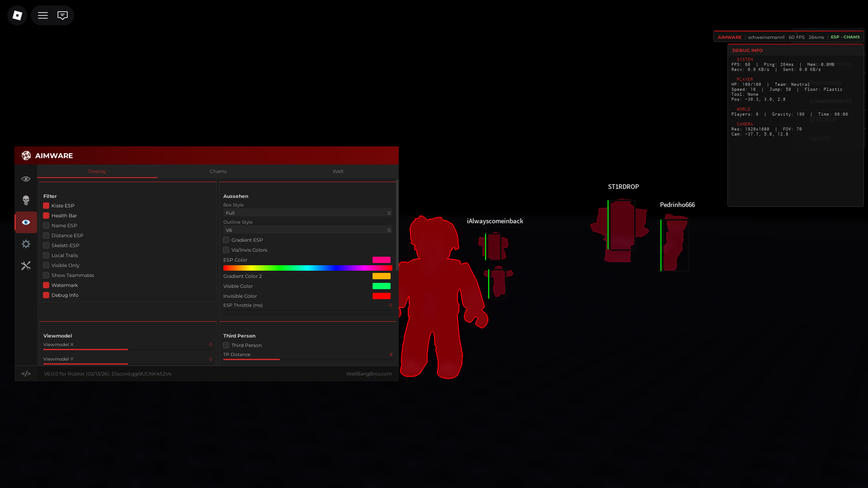The width and height of the screenshot is (868, 488).
Task: Click the iAlwayscomeinback player name tag
Action: pos(495,221)
